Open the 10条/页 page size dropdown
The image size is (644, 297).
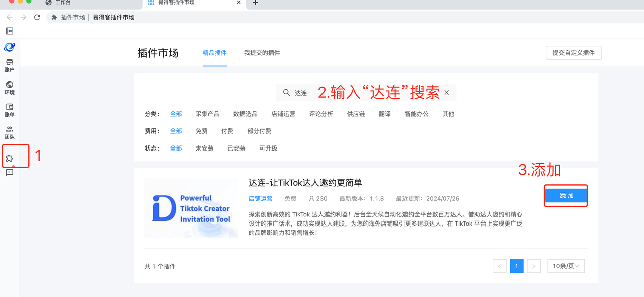click(x=566, y=266)
